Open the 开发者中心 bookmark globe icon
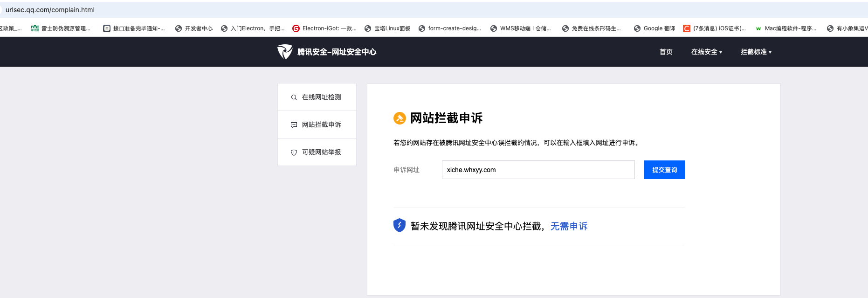868x298 pixels. (x=179, y=28)
